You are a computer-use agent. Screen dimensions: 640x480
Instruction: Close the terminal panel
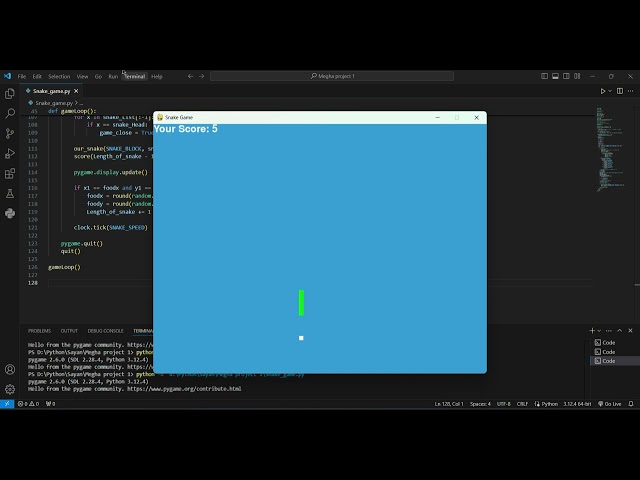pyautogui.click(x=631, y=331)
